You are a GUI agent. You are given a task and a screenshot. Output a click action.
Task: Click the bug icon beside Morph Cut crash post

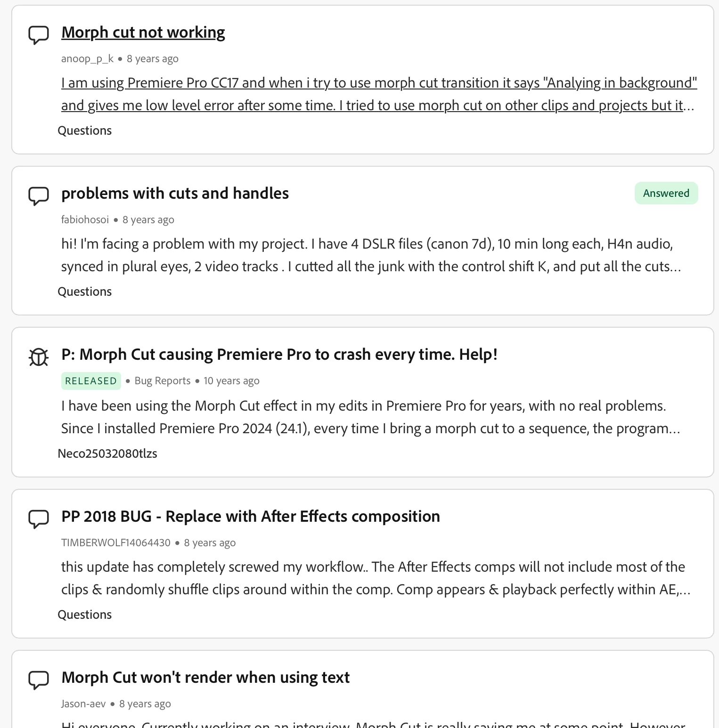(39, 357)
